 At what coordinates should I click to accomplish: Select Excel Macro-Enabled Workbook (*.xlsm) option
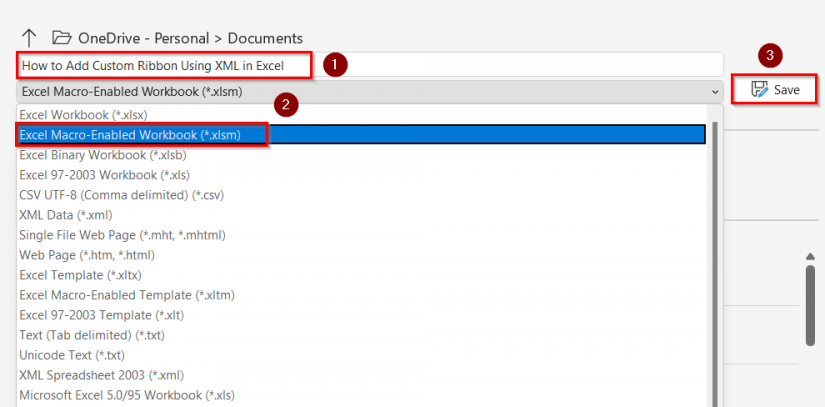click(361, 135)
